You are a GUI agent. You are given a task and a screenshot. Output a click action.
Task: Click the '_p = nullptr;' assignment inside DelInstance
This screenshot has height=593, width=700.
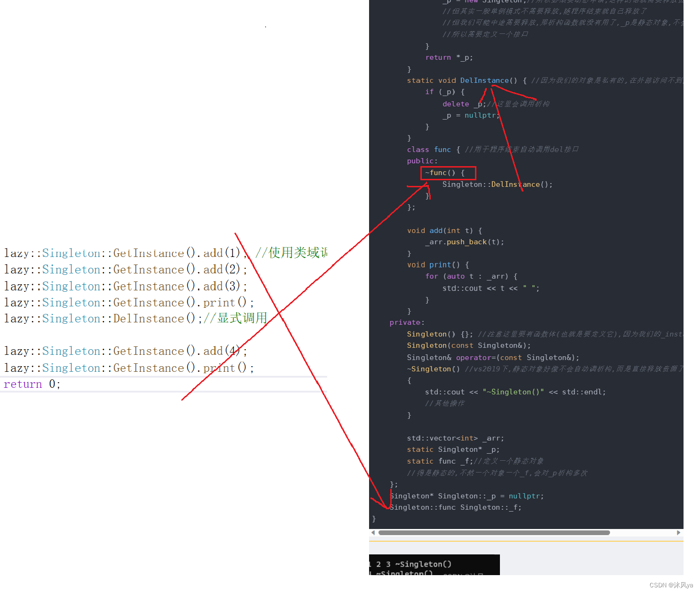(x=471, y=115)
